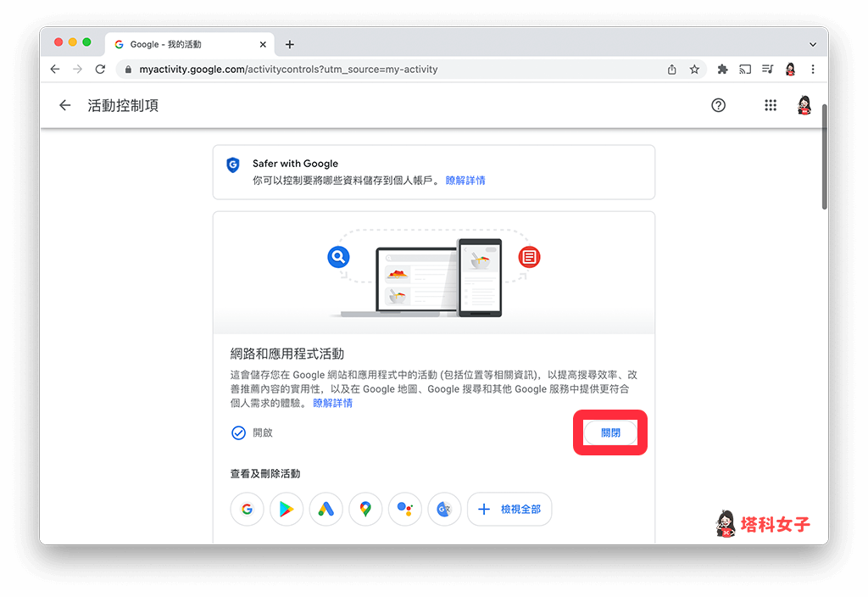The image size is (868, 597).
Task: Open Google Translate activity icon
Action: (x=444, y=509)
